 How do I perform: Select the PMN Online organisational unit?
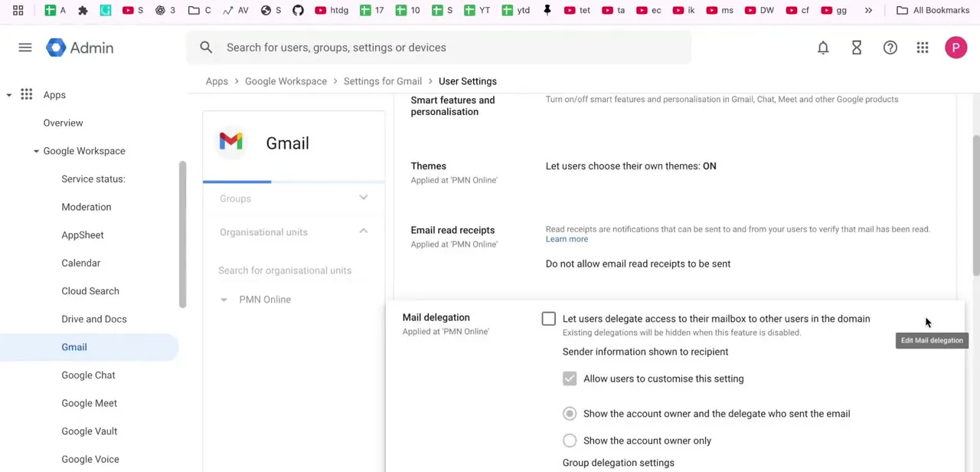tap(265, 300)
